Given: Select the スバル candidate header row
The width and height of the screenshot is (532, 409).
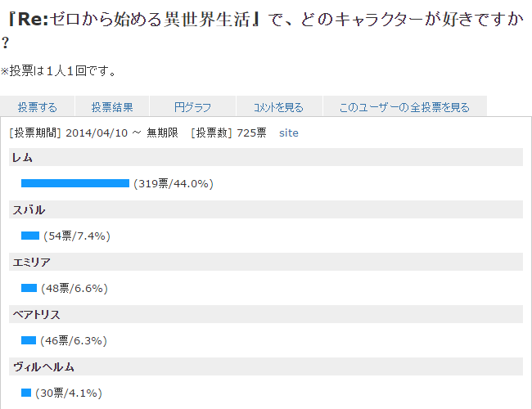Looking at the screenshot, I should click(266, 209).
